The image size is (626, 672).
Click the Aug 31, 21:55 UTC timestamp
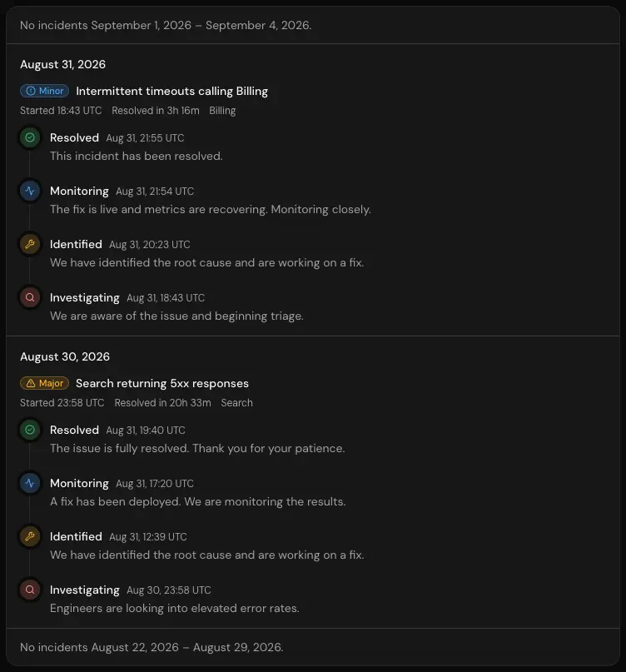145,138
